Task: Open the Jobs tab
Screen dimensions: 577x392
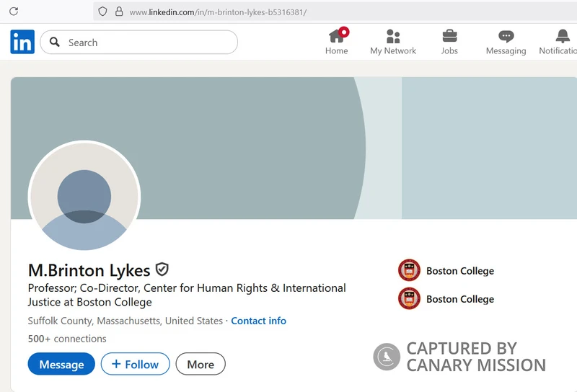Action: pos(449,42)
